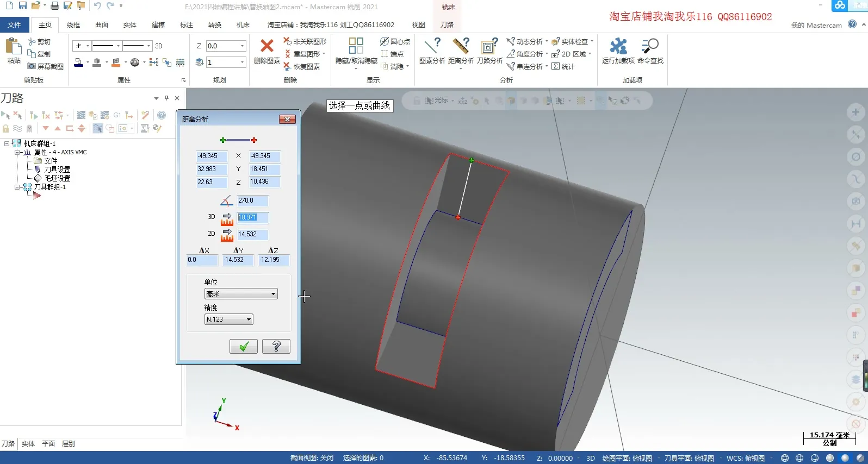Viewport: 868px width, 464px height.
Task: Toggle the 3D/2D construction mode
Action: pyautogui.click(x=159, y=46)
